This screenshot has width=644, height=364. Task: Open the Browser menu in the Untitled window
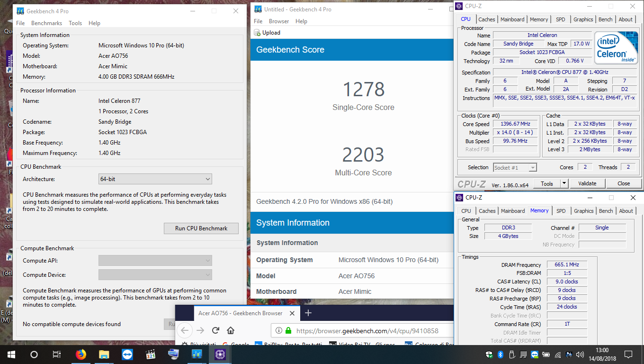tap(279, 21)
